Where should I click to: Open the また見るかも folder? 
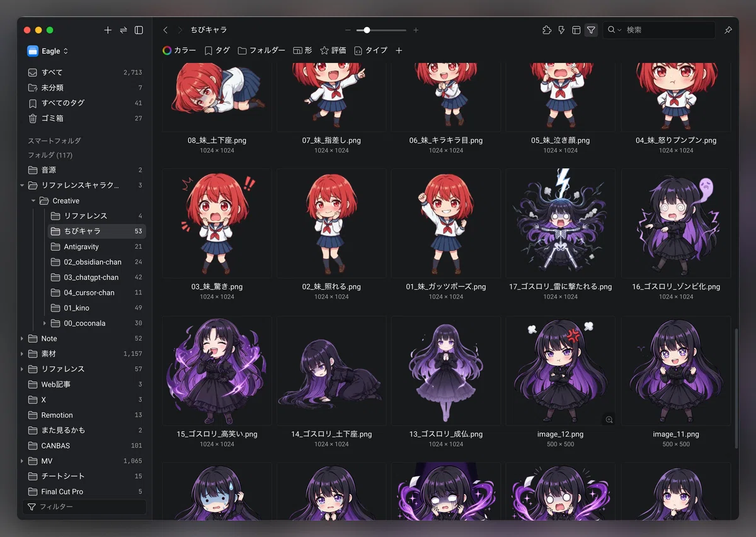[85, 430]
